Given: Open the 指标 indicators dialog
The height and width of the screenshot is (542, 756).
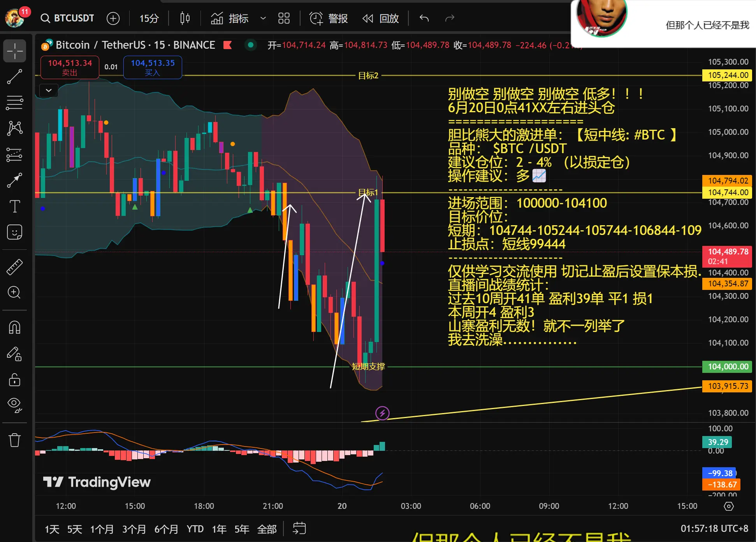Looking at the screenshot, I should pos(230,18).
